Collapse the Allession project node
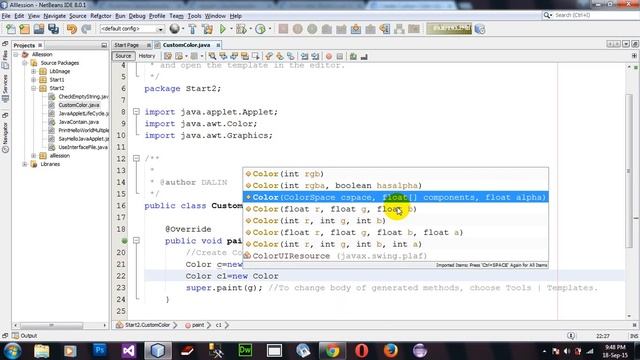 [16, 54]
